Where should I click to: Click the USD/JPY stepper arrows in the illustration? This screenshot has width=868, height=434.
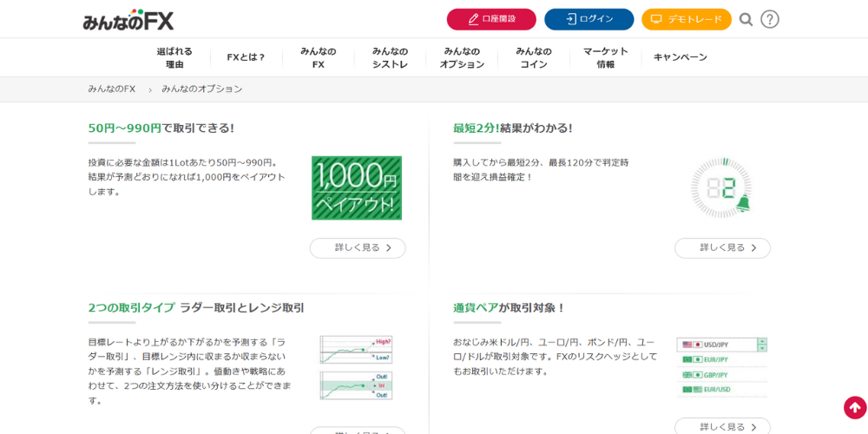point(762,345)
